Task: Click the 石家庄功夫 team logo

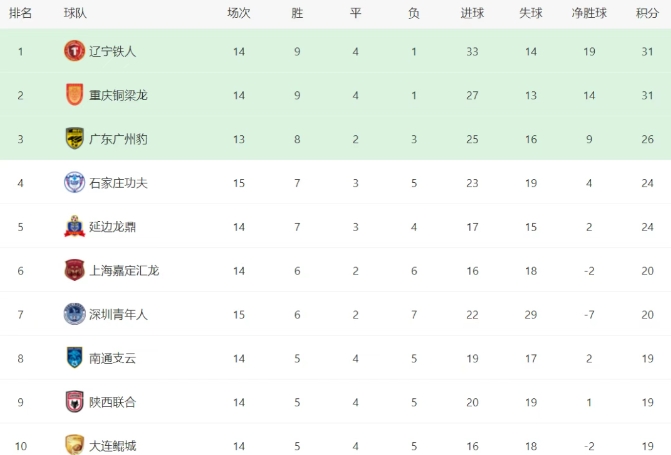Action: (x=74, y=182)
